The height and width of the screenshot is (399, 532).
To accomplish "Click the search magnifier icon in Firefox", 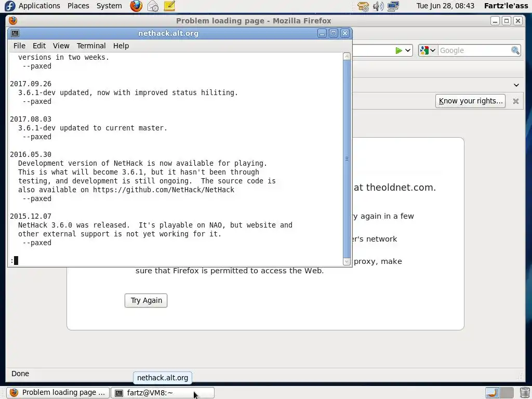I will (x=515, y=50).
